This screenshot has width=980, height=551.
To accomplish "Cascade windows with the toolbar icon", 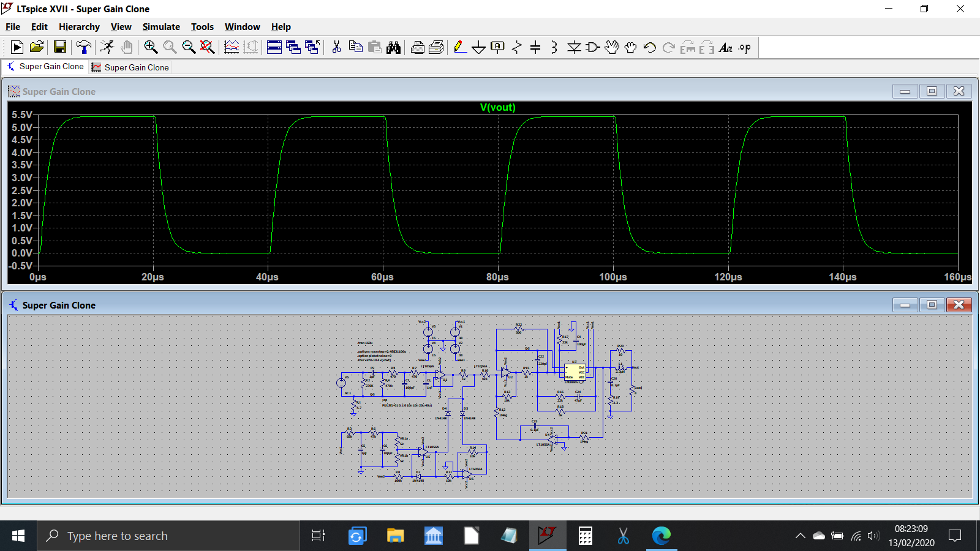I will click(x=293, y=47).
